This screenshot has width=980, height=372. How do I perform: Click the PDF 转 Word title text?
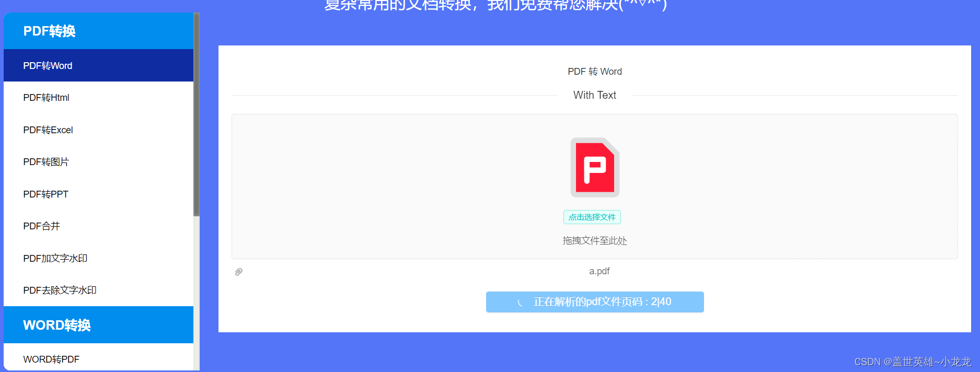tap(595, 72)
